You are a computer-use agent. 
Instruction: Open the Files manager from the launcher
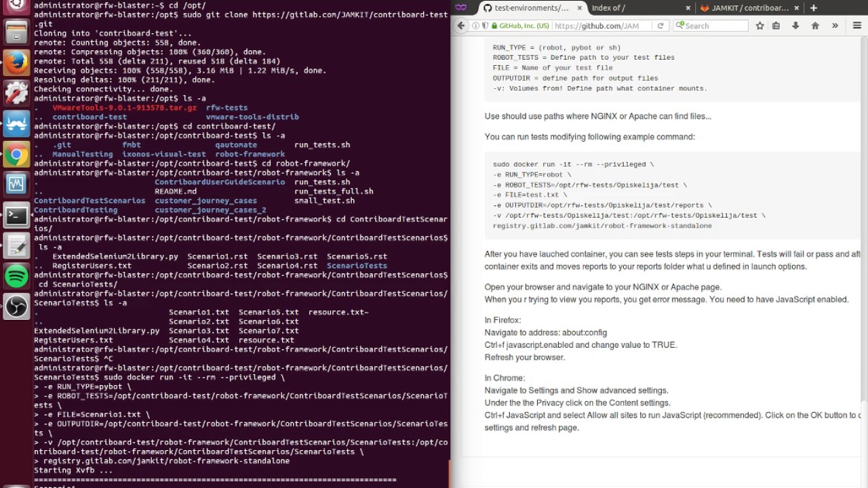tap(16, 33)
